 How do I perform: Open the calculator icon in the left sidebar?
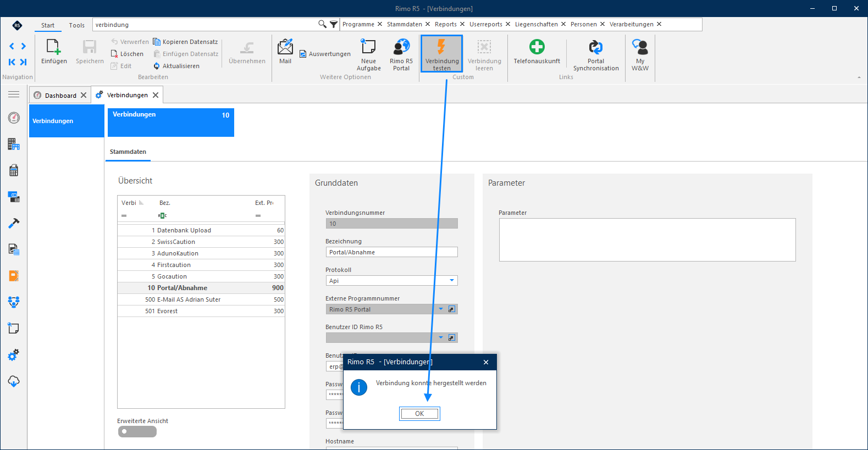pos(14,170)
